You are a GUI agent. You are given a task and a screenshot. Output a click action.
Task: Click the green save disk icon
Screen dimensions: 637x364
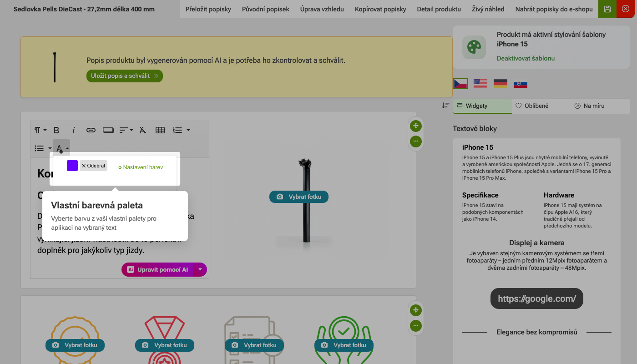click(x=607, y=9)
